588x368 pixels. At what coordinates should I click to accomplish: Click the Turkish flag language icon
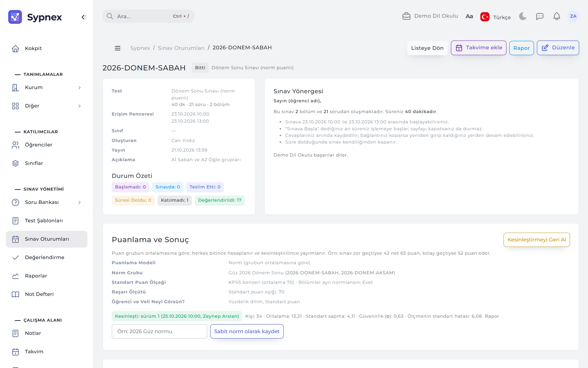(x=485, y=17)
